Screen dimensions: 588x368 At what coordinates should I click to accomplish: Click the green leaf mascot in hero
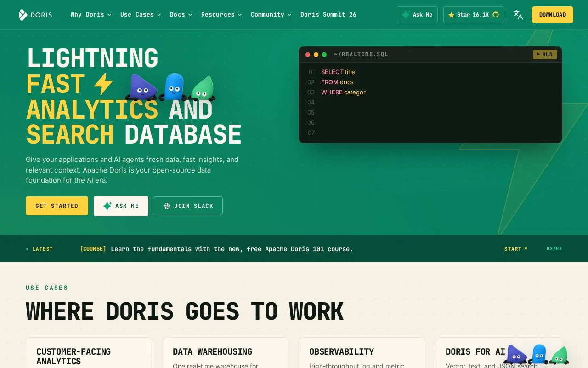pyautogui.click(x=202, y=88)
